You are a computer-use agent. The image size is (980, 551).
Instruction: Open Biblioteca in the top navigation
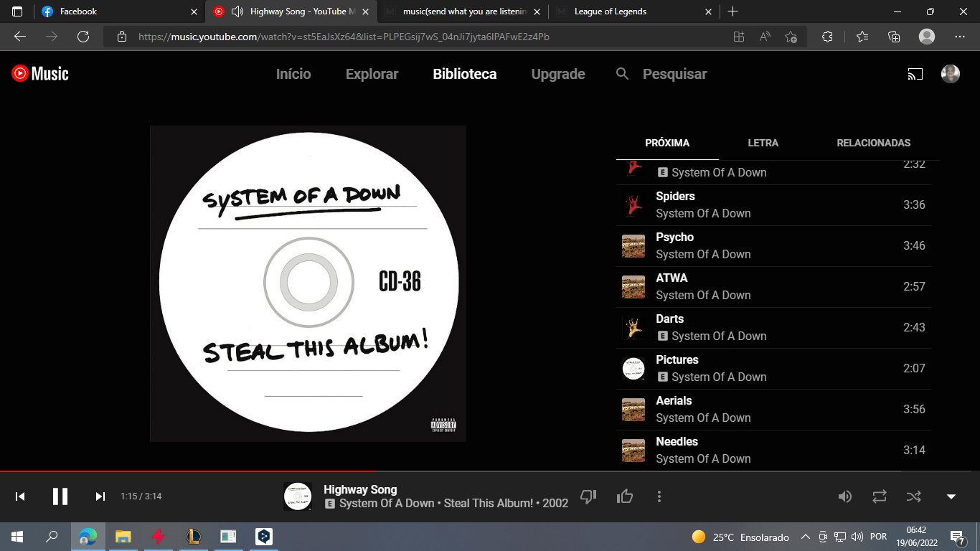(465, 74)
